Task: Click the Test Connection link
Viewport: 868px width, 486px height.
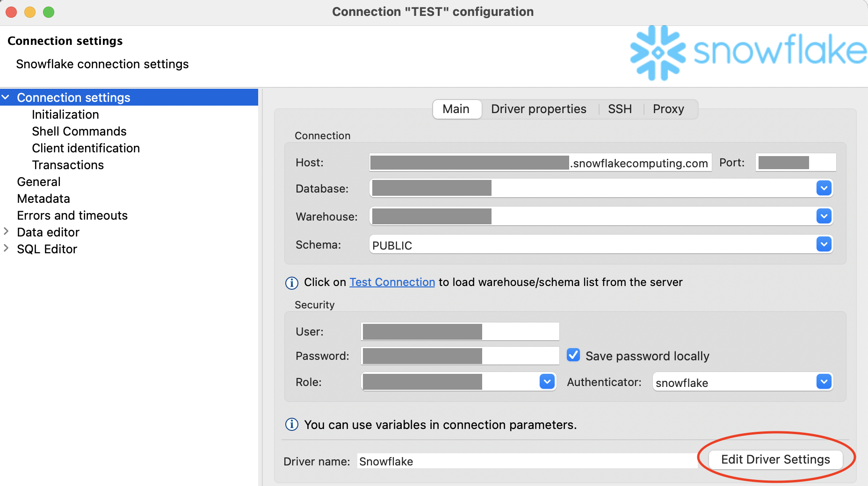Action: [x=392, y=282]
